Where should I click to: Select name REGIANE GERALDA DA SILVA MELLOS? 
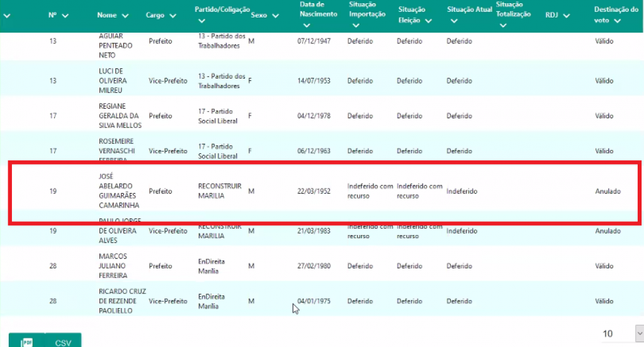[120, 116]
